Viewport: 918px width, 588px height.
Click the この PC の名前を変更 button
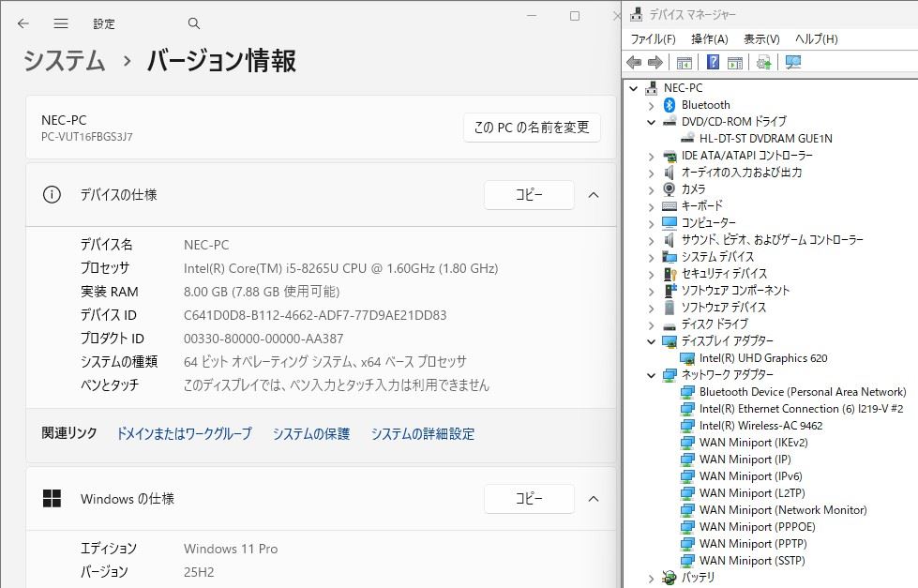click(532, 128)
